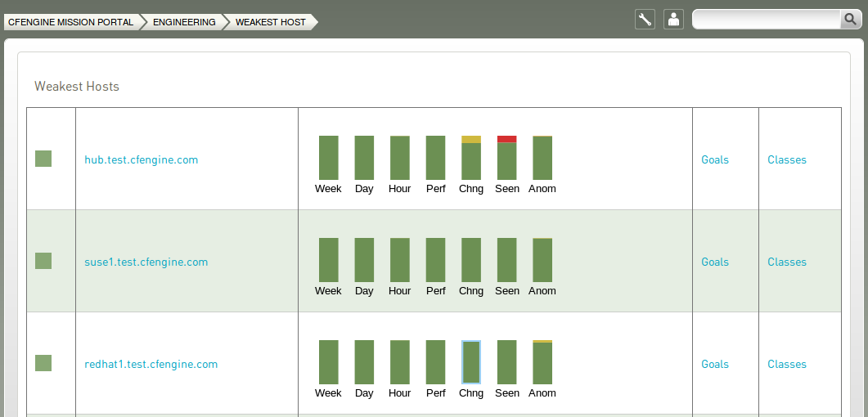Click the highlighted Chng bar for redhat1 host
The image size is (868, 417).
pos(471,362)
